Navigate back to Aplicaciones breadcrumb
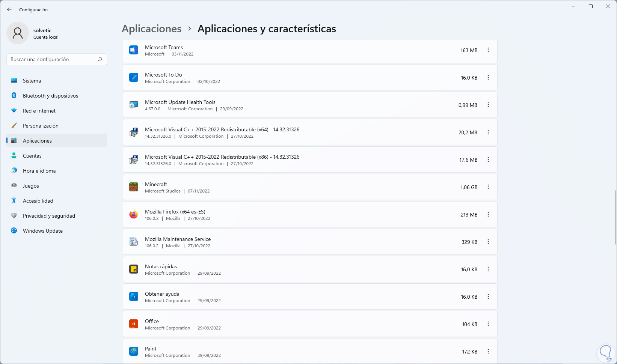The width and height of the screenshot is (617, 364). point(152,29)
